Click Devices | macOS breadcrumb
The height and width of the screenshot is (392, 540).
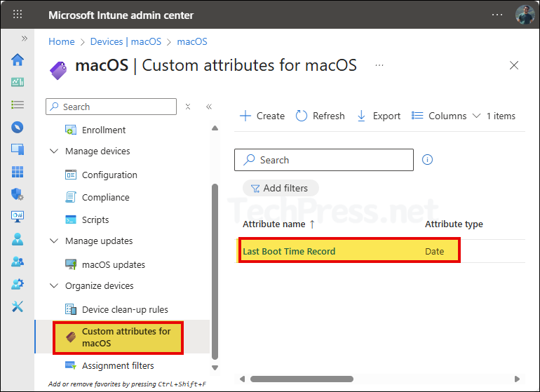click(126, 41)
